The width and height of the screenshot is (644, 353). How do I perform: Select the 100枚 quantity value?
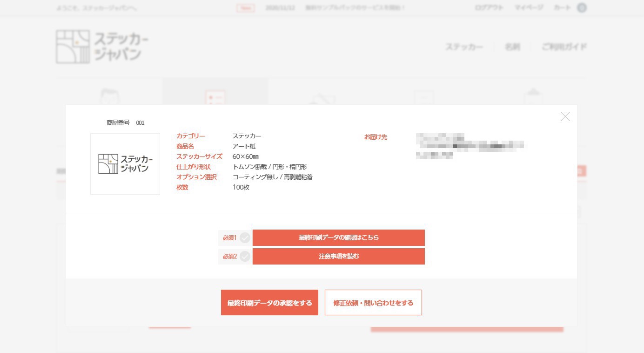pos(241,187)
